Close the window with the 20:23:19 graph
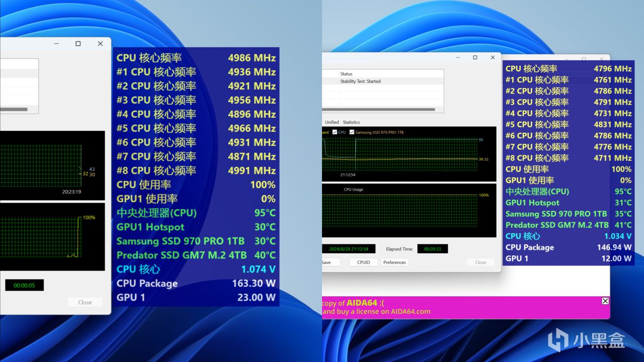The height and width of the screenshot is (362, 644). [x=100, y=44]
